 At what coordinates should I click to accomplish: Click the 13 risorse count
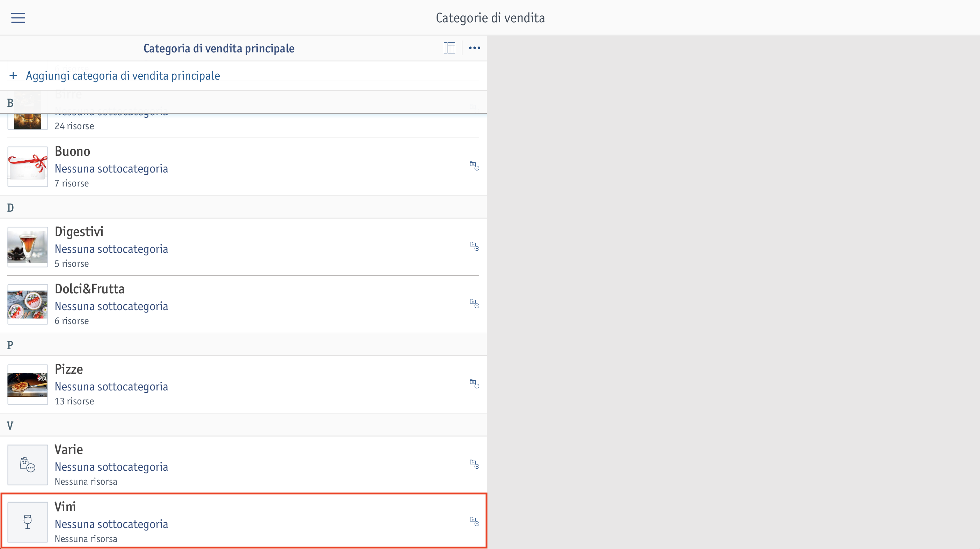tap(75, 401)
